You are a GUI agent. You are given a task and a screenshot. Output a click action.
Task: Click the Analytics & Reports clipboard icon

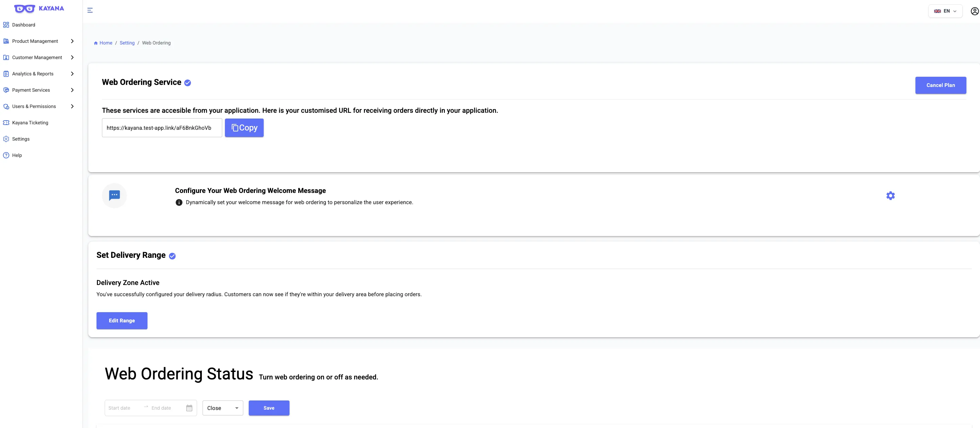[6, 74]
